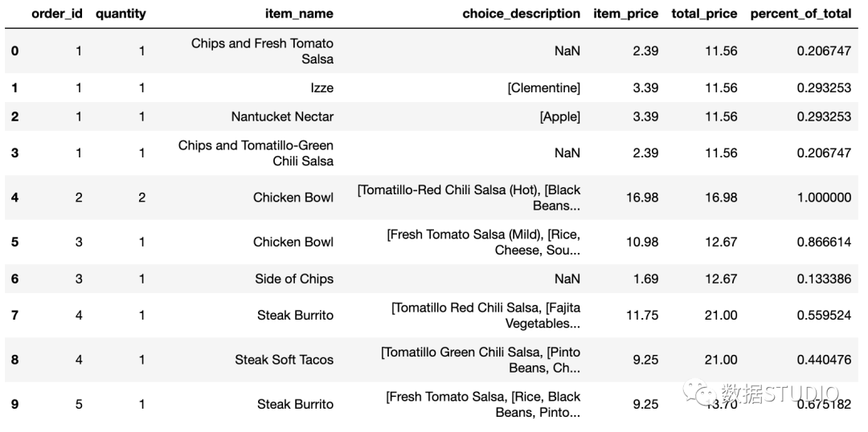Select the Steak Soft Tacos cell
The width and height of the screenshot is (868, 432).
click(284, 360)
